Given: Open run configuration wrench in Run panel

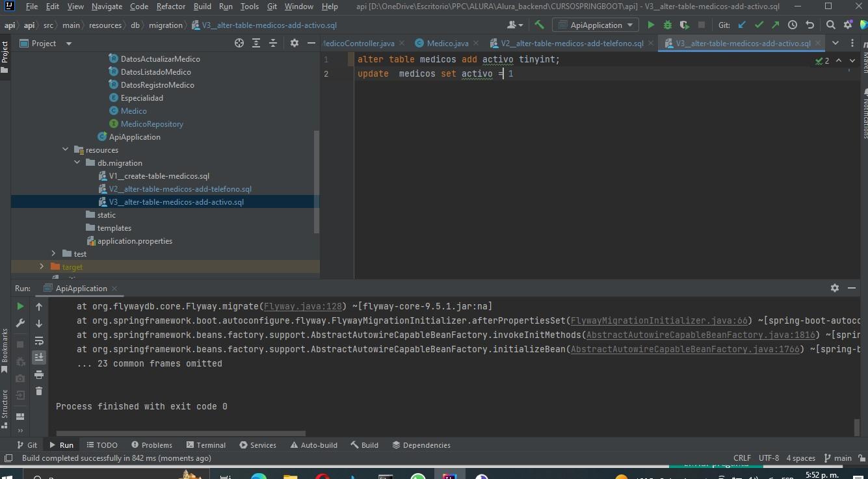Looking at the screenshot, I should point(20,324).
